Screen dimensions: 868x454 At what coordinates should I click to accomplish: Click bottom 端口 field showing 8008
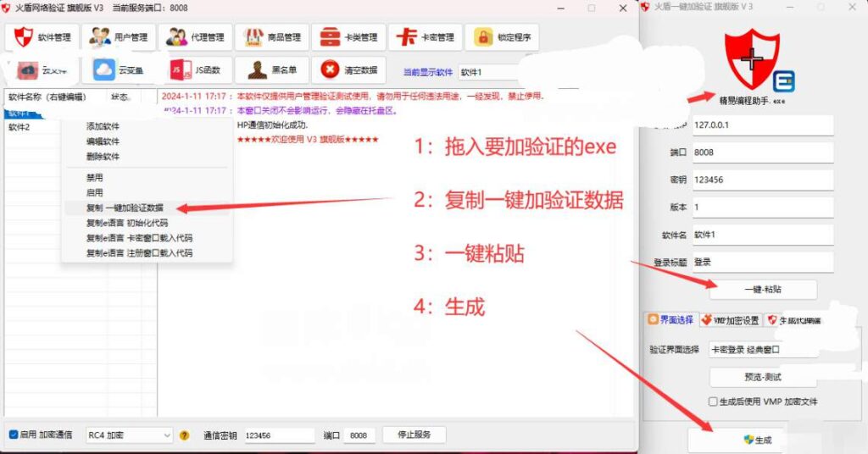tap(359, 435)
